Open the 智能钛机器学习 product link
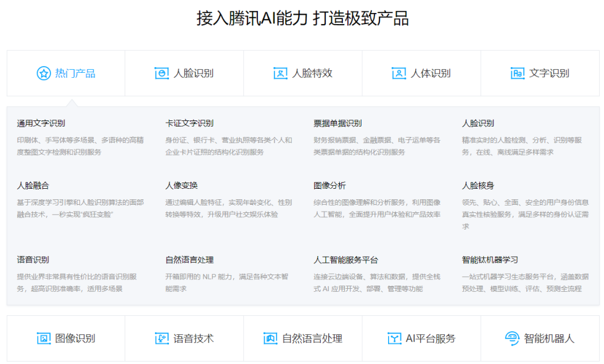This screenshot has width=604, height=364. coord(490,260)
